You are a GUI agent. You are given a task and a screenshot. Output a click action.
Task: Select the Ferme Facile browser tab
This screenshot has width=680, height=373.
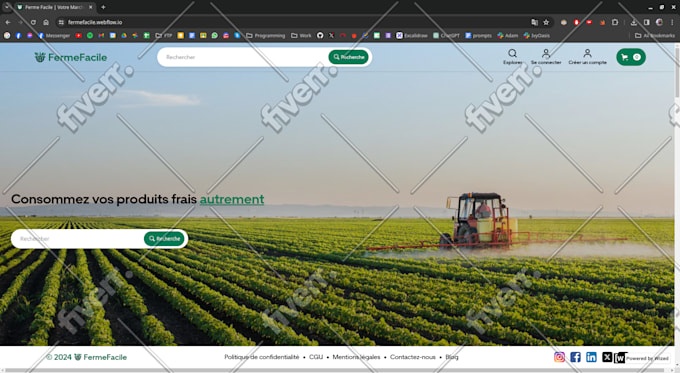click(x=54, y=7)
